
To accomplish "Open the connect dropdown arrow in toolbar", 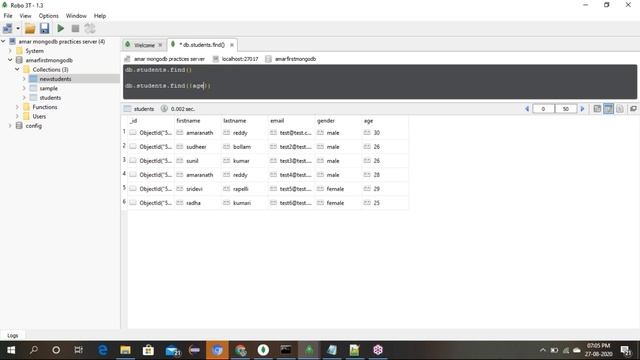I will pyautogui.click(x=18, y=28).
